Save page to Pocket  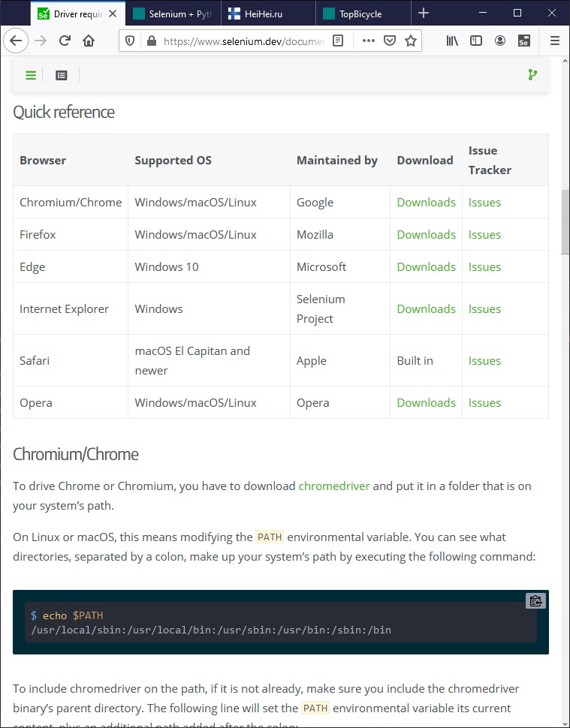[390, 41]
